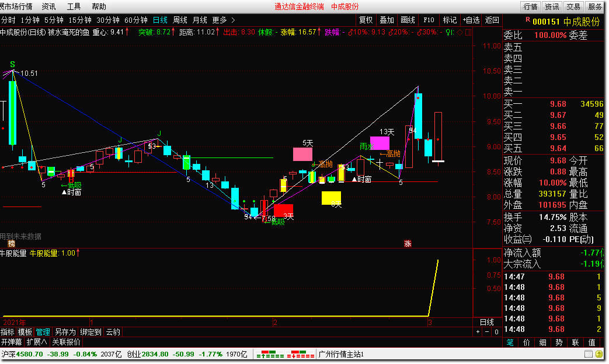Viewport: 609px width, 364px height.
Task: Open the 模板 template tab
Action: click(x=25, y=332)
